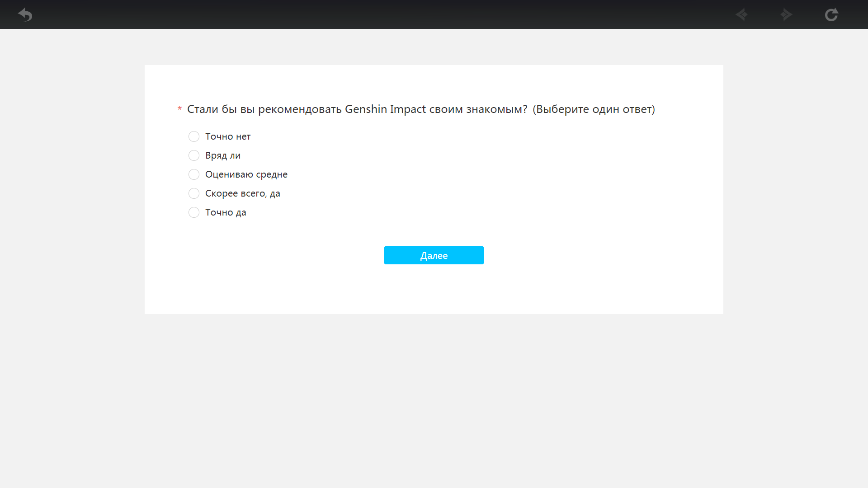The width and height of the screenshot is (868, 488).
Task: Mark the 'Скорее всего, да' radio circle
Action: click(x=194, y=193)
